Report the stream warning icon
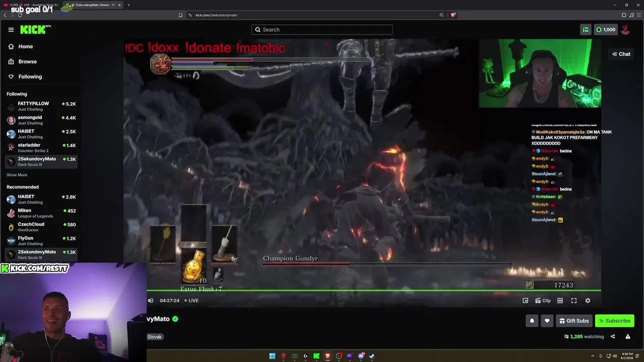The image size is (644, 362). [628, 337]
